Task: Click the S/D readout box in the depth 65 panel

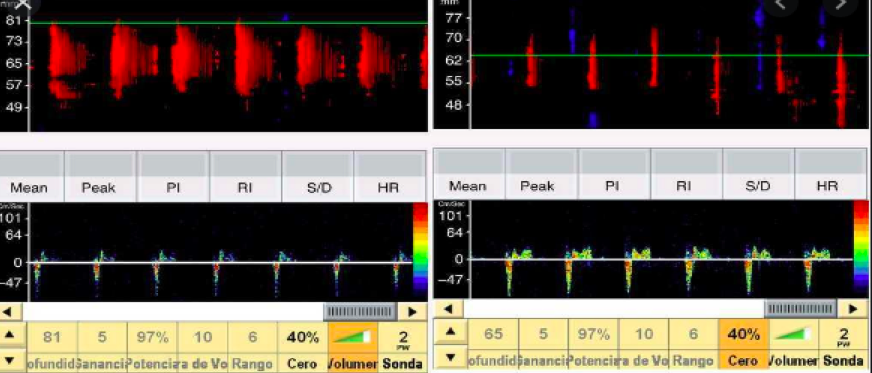Action: tap(759, 162)
